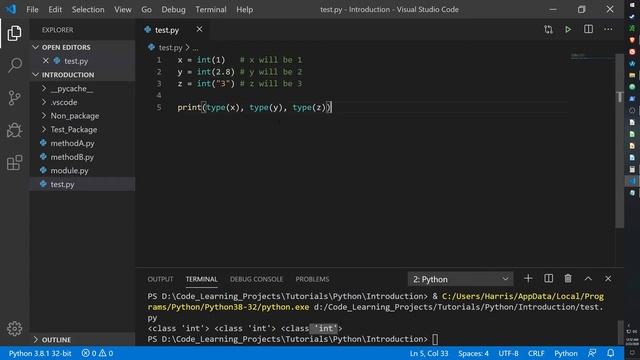
Task: Open the Extensions view icon
Action: click(x=14, y=163)
